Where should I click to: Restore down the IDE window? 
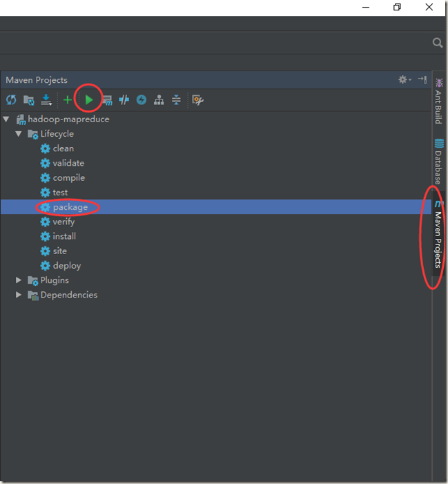coord(397,7)
